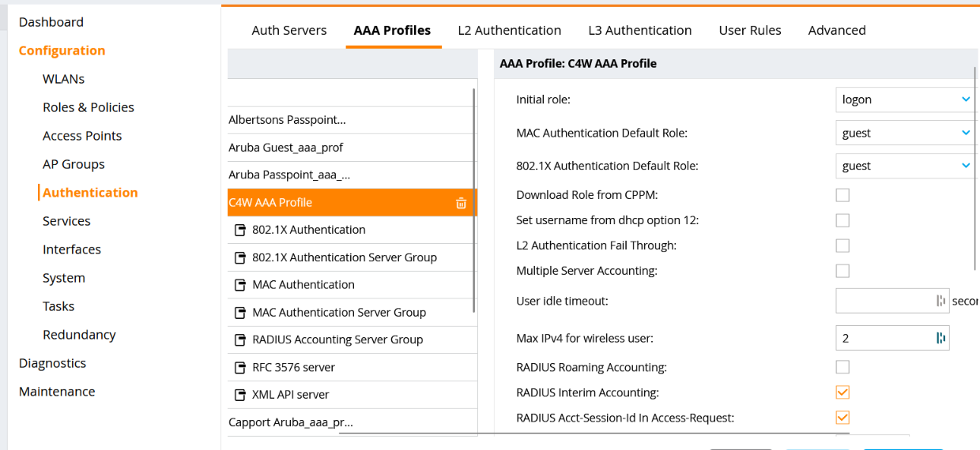Enable Download Role from CPPM checkbox
980x450 pixels.
pyautogui.click(x=842, y=195)
